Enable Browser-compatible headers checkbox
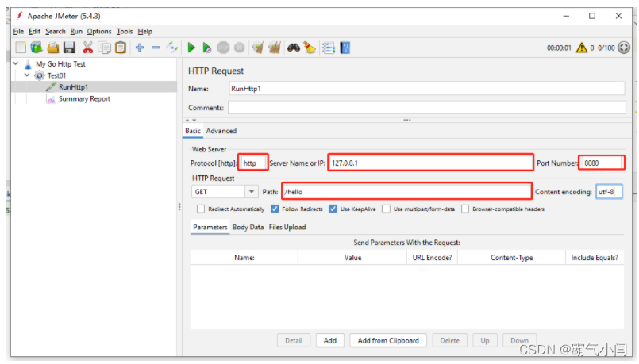Screen dimensions: 639x364 tap(465, 209)
